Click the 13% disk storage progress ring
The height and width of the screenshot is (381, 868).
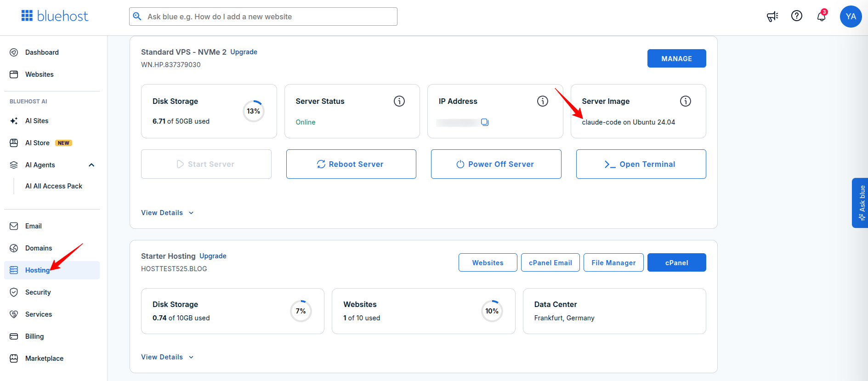254,111
